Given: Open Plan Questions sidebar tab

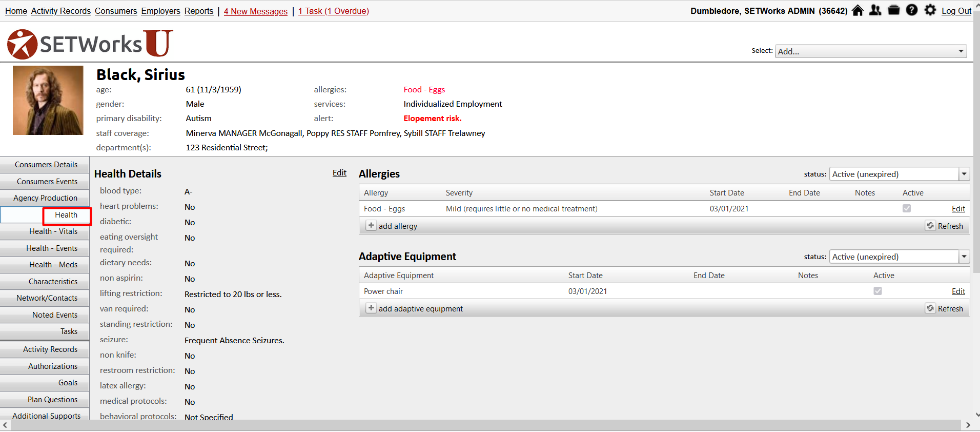Looking at the screenshot, I should tap(45, 400).
